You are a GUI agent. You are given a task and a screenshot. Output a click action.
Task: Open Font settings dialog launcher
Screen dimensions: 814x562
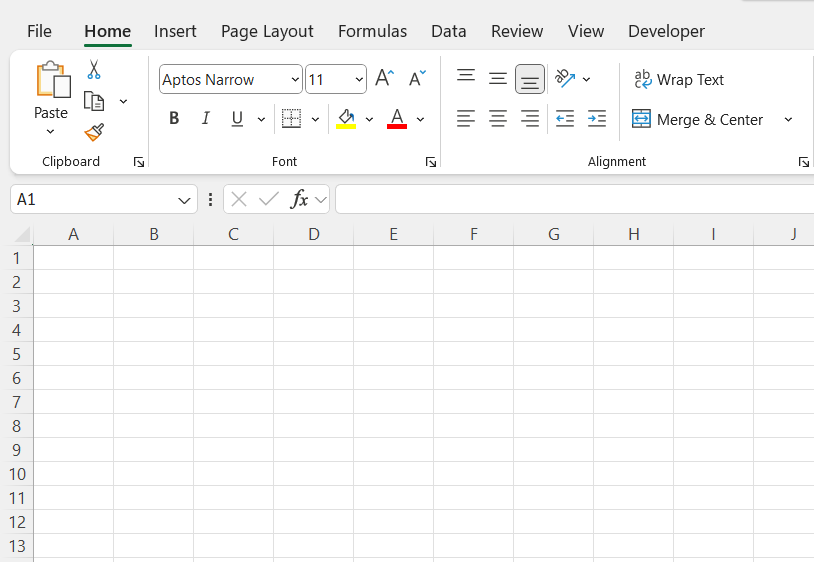430,162
